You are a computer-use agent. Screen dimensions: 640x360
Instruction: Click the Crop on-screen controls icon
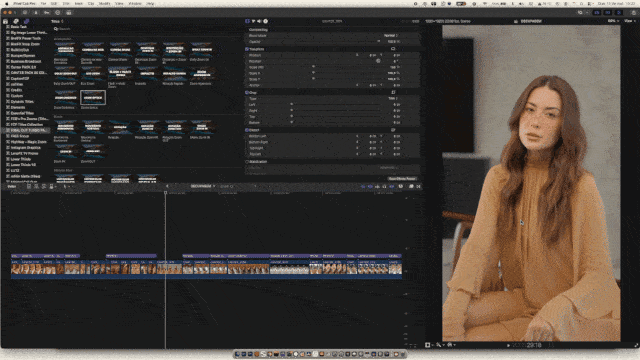[393, 93]
